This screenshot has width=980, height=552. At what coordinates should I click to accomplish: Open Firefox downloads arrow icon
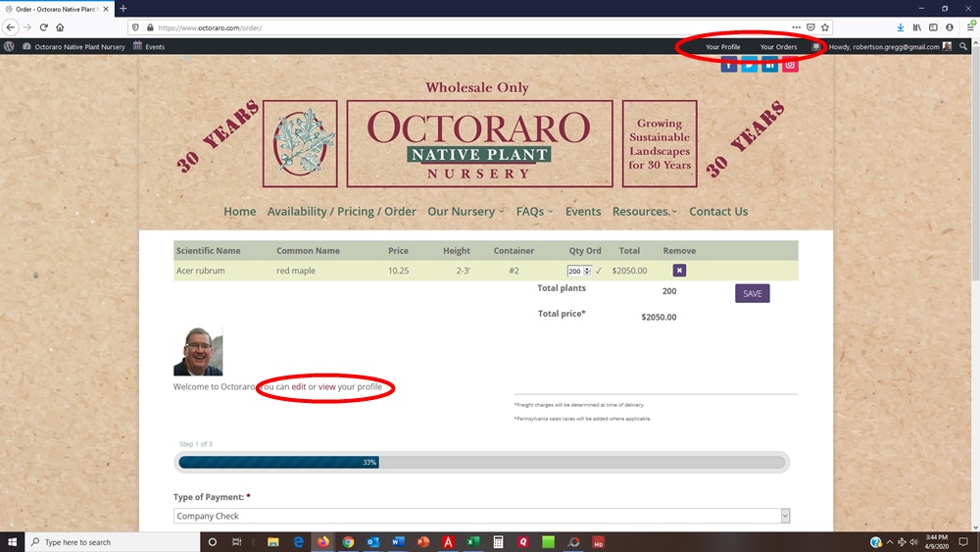click(900, 27)
